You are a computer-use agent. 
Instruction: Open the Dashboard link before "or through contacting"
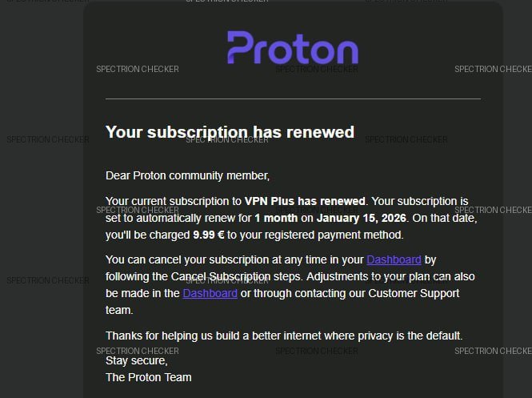210,293
